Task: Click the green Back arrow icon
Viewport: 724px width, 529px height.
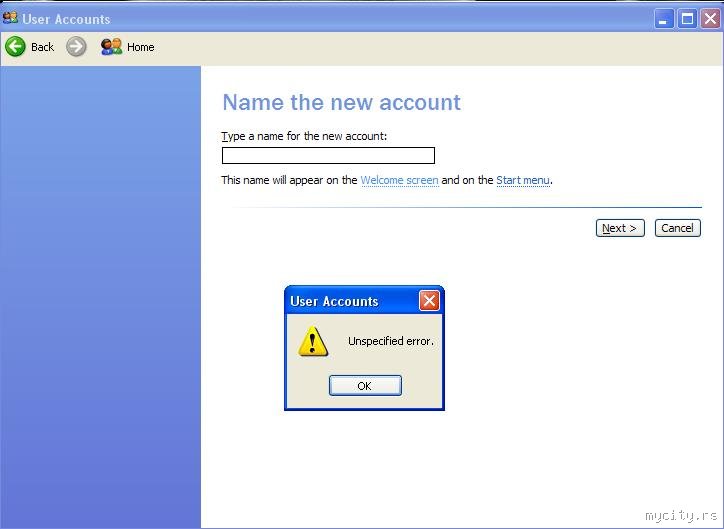Action: [x=15, y=47]
